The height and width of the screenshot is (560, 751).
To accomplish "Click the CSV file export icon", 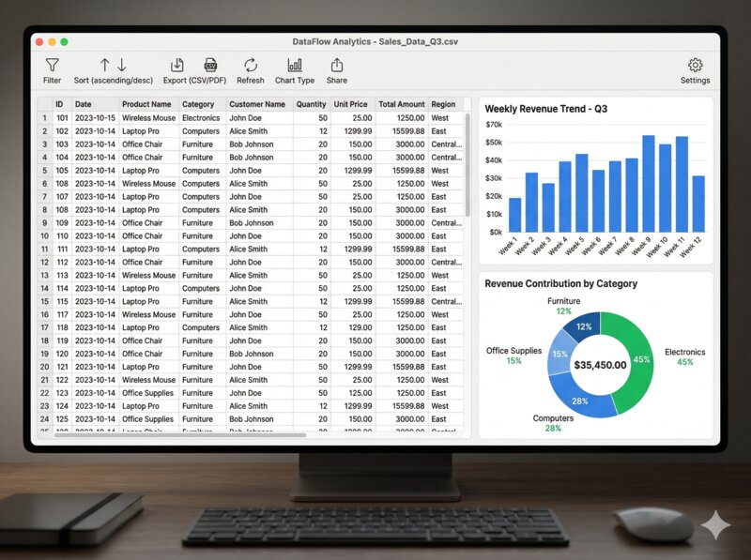I will point(211,65).
